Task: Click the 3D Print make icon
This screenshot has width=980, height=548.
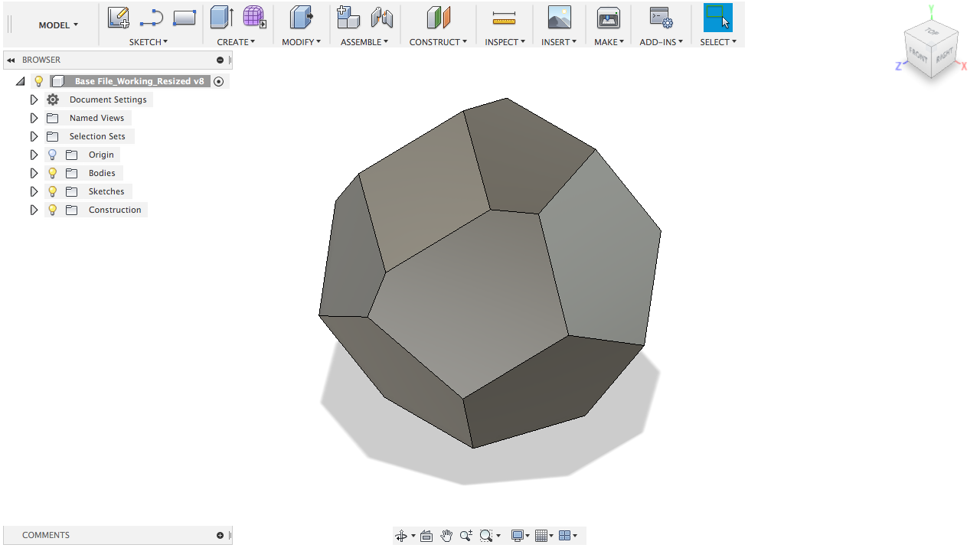Action: pos(609,18)
